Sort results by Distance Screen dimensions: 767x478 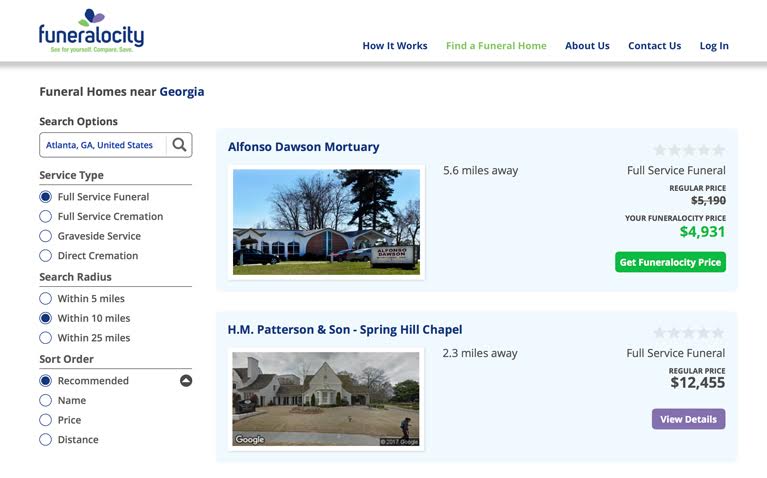[45, 439]
